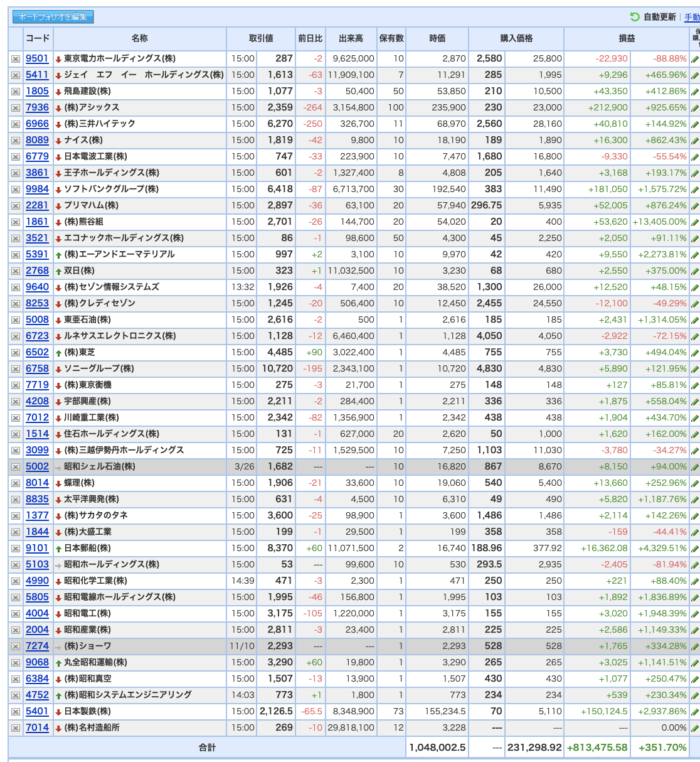Remove the 三井ハイテック row with X icon
This screenshot has height=762, width=700.
16,124
